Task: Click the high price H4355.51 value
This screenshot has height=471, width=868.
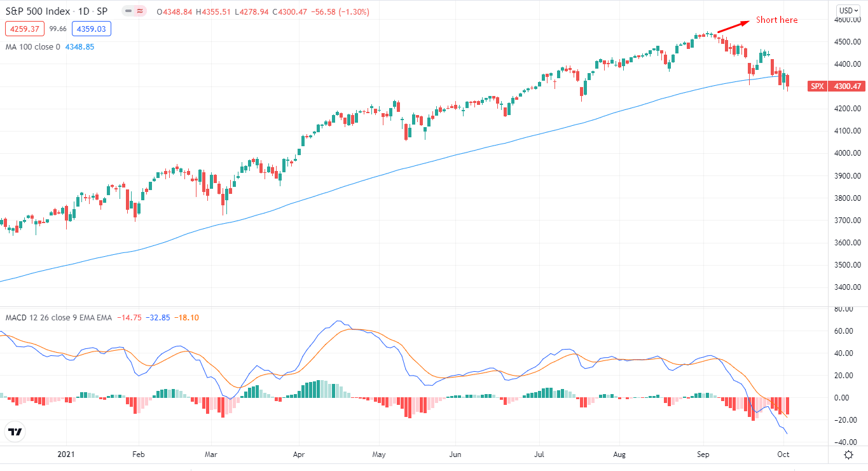Action: pyautogui.click(x=212, y=12)
